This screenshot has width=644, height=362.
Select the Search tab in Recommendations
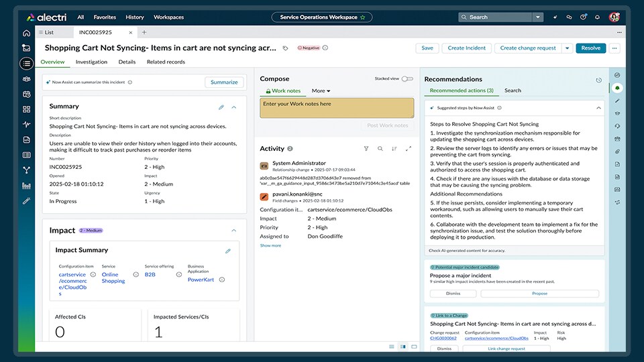tap(513, 90)
